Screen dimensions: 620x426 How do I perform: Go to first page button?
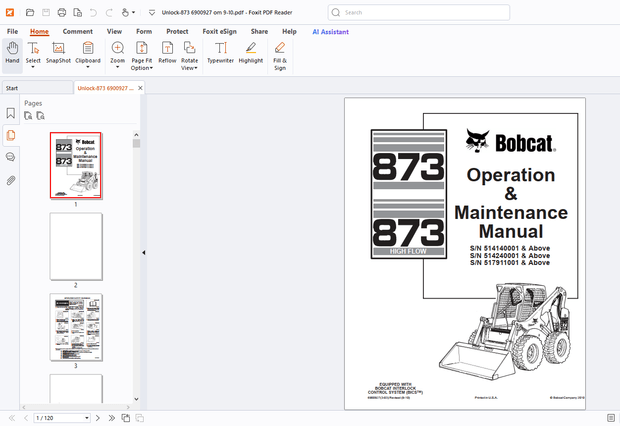coord(12,418)
